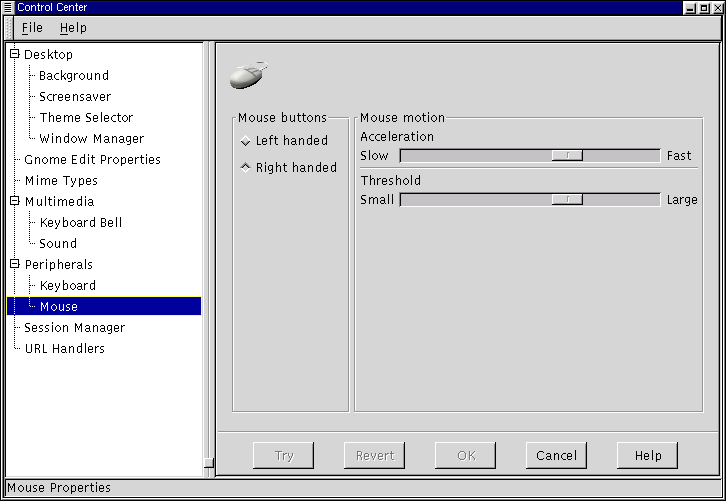The image size is (726, 501).
Task: Collapse the Desktop tree branch
Action: tap(14, 55)
